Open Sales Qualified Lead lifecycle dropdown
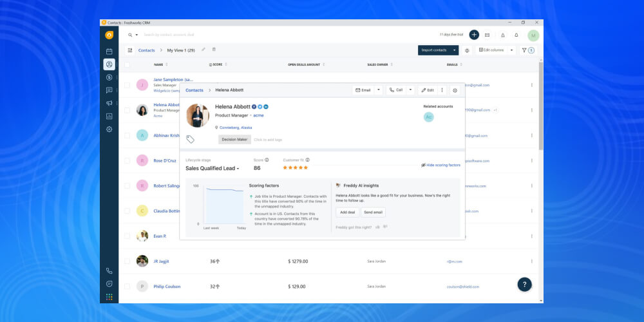The width and height of the screenshot is (644, 322). (x=213, y=168)
